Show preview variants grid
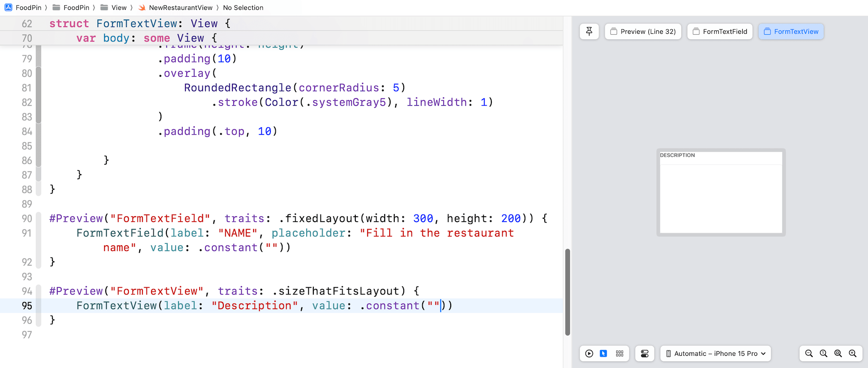868x368 pixels. pyautogui.click(x=619, y=354)
